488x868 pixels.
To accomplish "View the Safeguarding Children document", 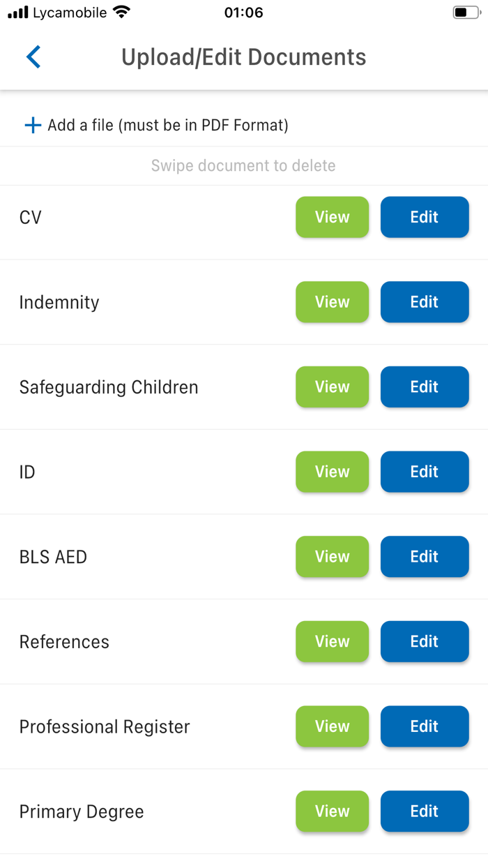I will (x=332, y=387).
